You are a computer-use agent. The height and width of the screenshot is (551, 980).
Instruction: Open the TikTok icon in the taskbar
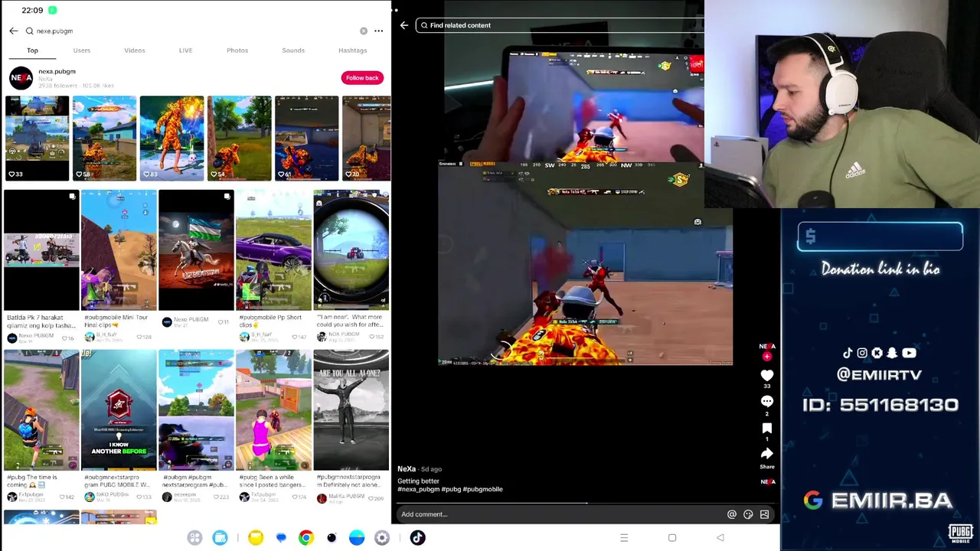click(x=417, y=538)
